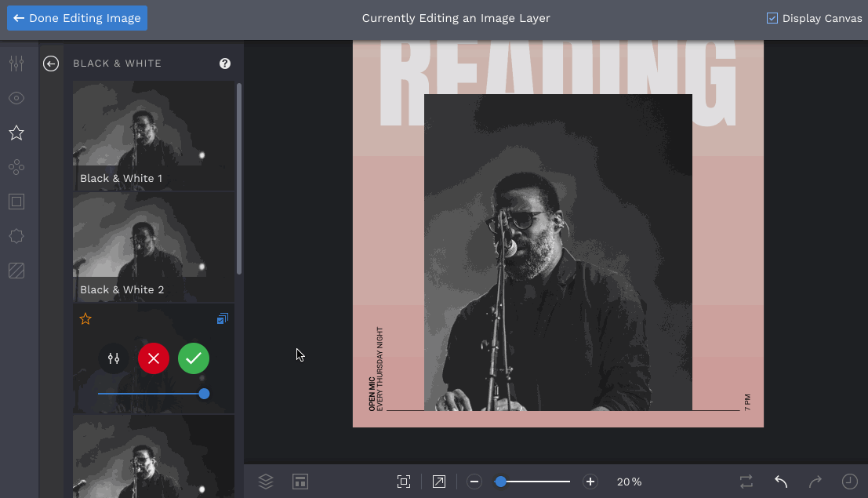This screenshot has height=498, width=868.
Task: Select the fourth Black & White effect thumbnail
Action: point(154,456)
